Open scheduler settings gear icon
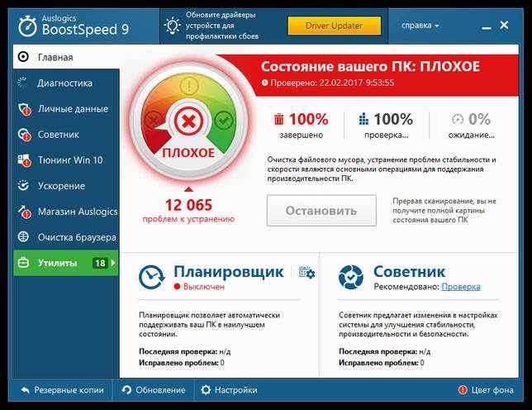The height and width of the screenshot is (410, 532). click(306, 273)
